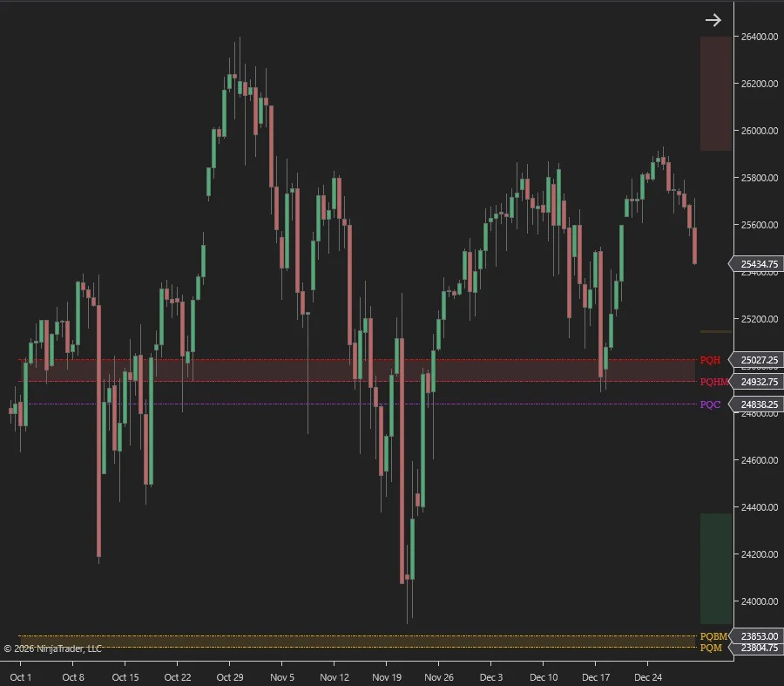Select the PQBM level label
The height and width of the screenshot is (686, 784).
(713, 636)
